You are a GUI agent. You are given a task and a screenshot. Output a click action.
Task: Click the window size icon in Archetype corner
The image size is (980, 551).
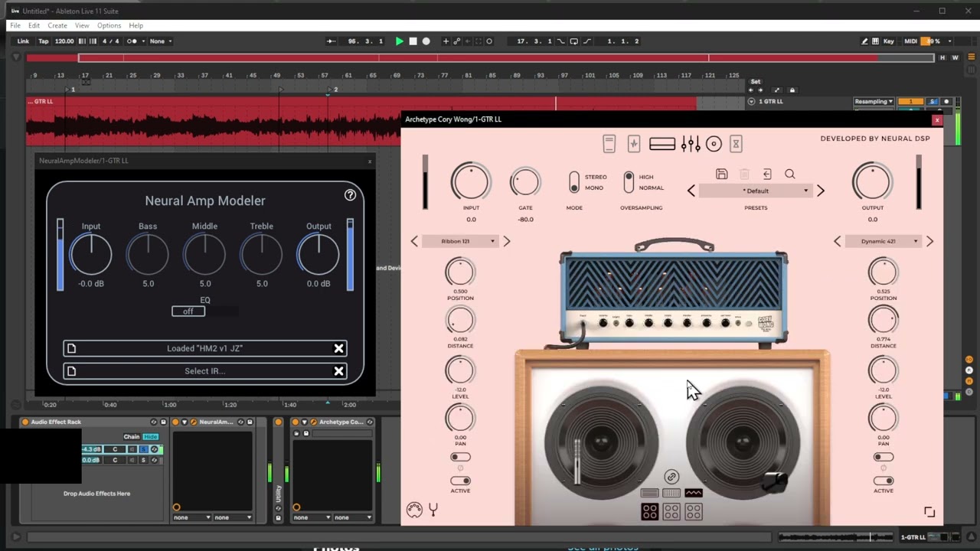(x=929, y=512)
